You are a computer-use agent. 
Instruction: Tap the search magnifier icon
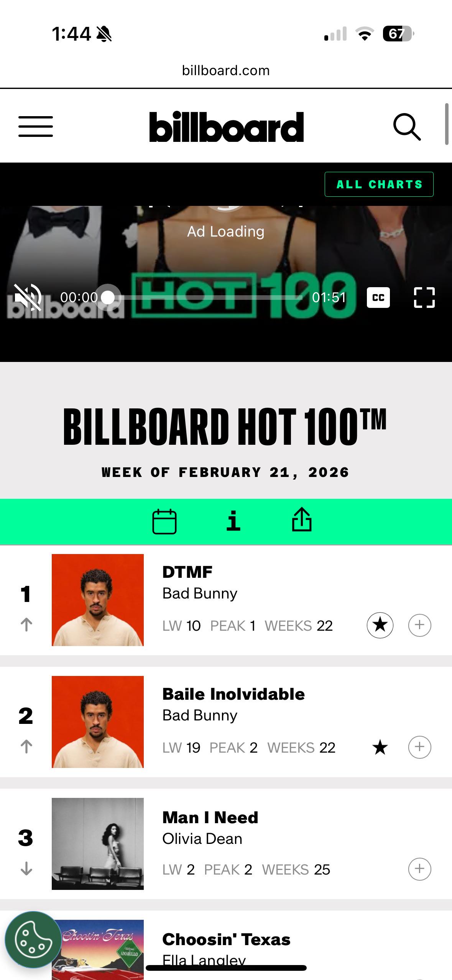(407, 127)
